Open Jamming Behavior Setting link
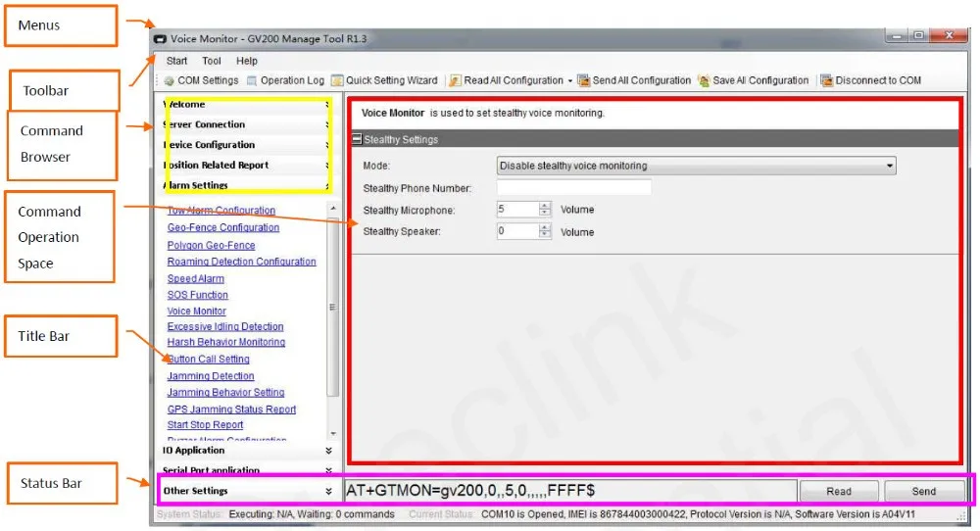 point(225,392)
